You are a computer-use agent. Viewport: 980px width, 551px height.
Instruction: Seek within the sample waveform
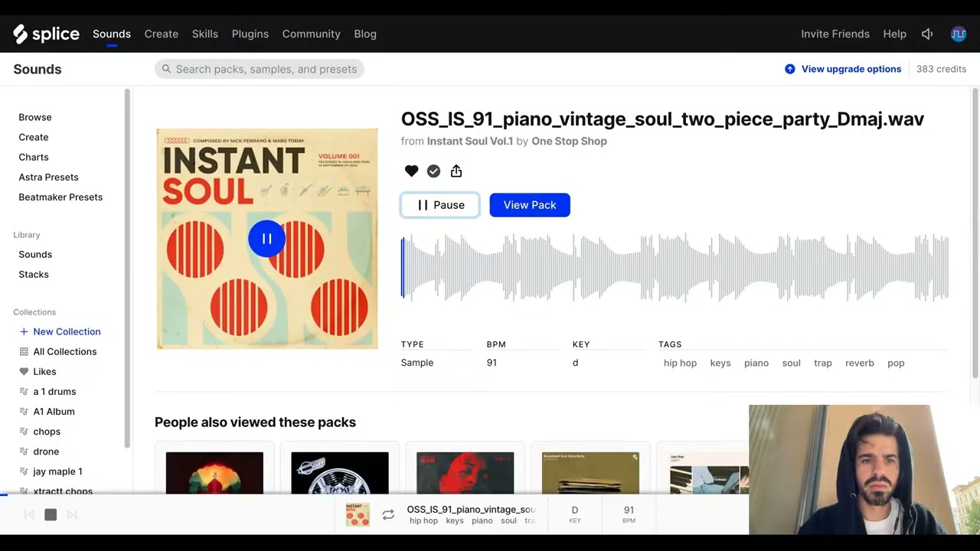[674, 268]
